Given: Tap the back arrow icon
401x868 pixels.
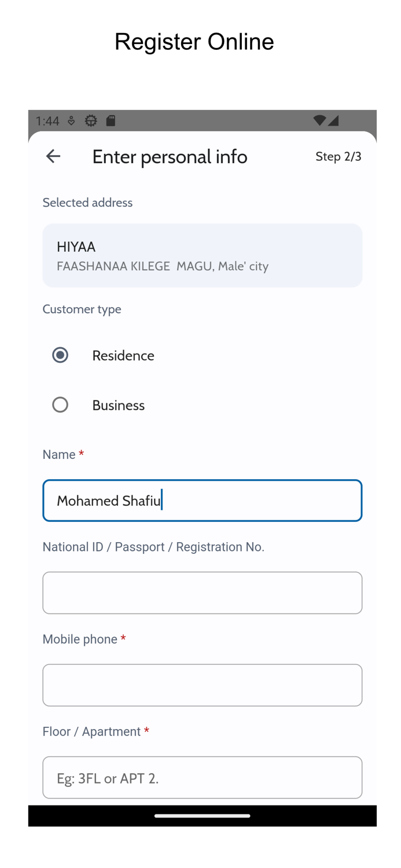Looking at the screenshot, I should [x=53, y=156].
